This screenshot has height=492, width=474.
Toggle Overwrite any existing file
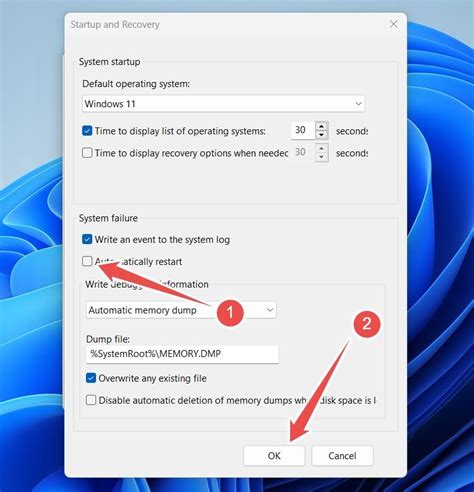click(91, 378)
